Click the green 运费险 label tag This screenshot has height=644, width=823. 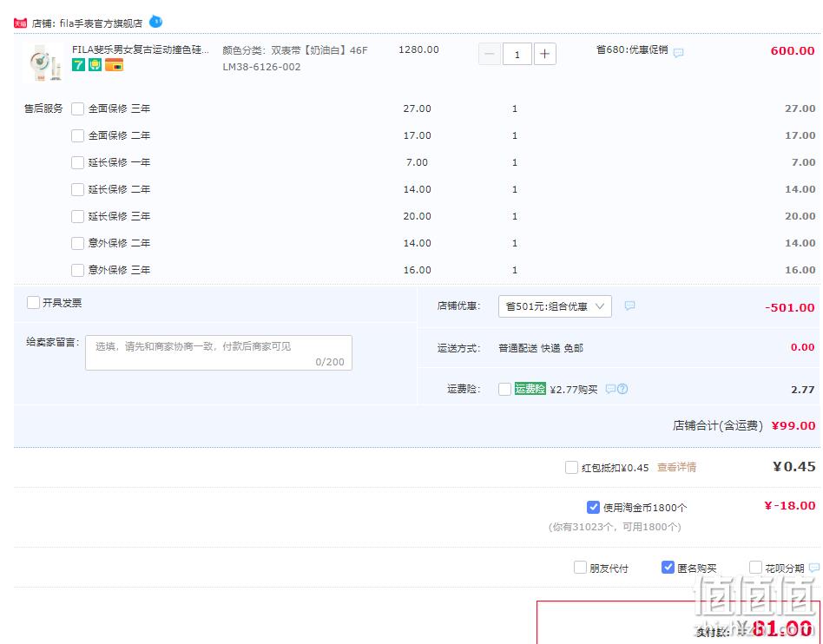[x=530, y=388]
